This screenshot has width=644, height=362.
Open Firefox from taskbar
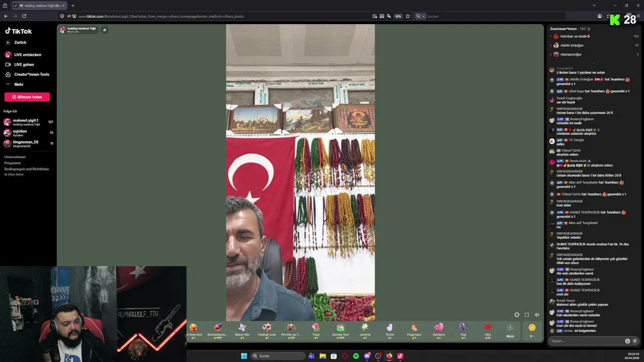389,356
